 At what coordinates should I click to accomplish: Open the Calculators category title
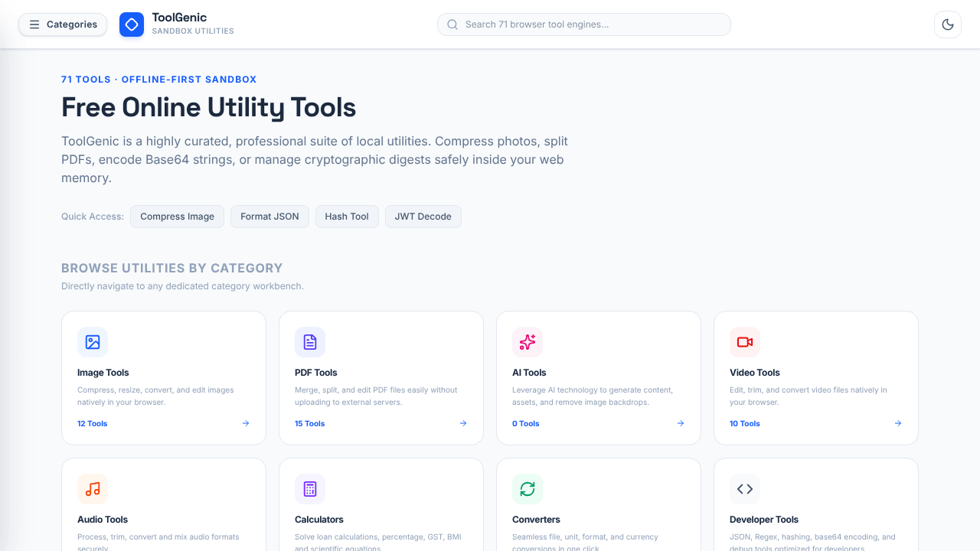(x=319, y=520)
